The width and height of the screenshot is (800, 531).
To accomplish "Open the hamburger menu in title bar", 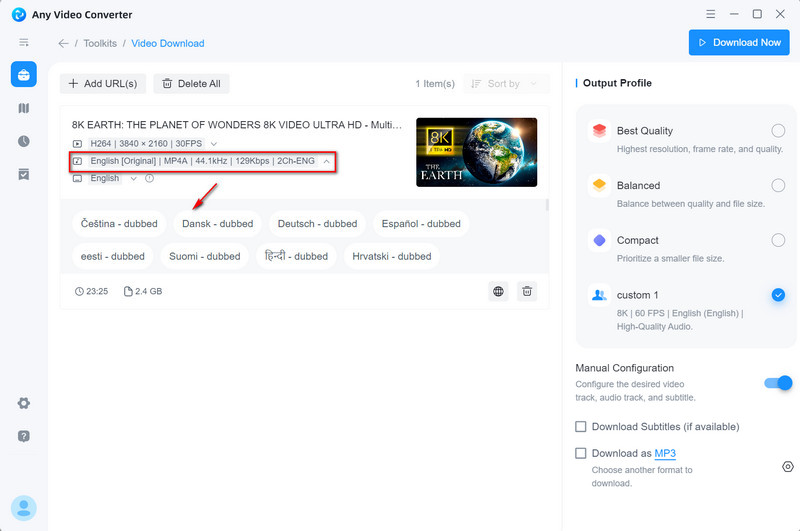I will coord(710,14).
